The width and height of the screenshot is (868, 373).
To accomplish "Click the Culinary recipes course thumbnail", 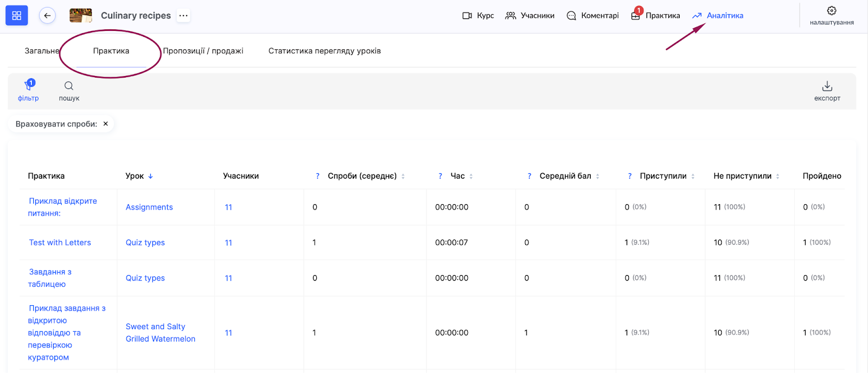I will coord(81,16).
